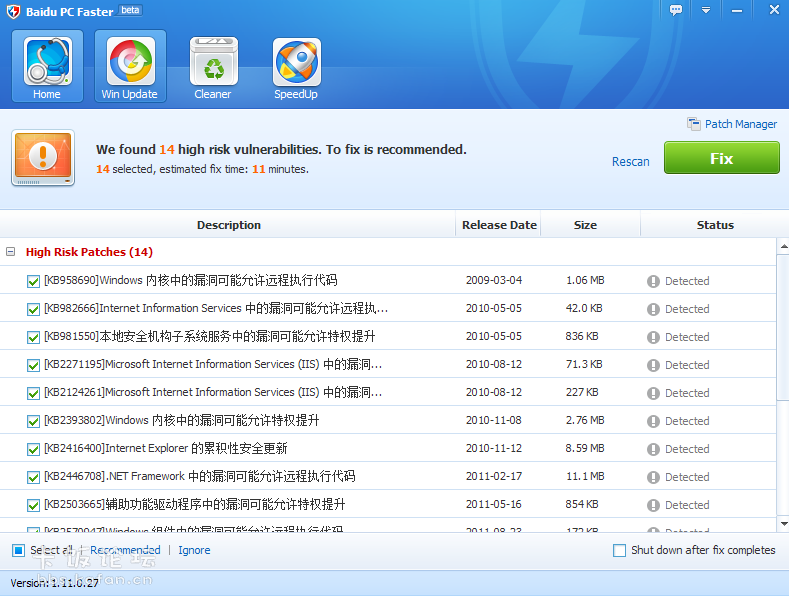Screen dimensions: 789x596
Task: Click the Baidu PC Faster shield logo
Action: 14,11
